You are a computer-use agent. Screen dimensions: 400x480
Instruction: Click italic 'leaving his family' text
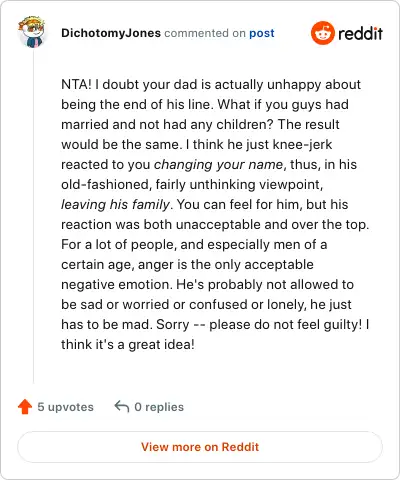click(x=115, y=204)
